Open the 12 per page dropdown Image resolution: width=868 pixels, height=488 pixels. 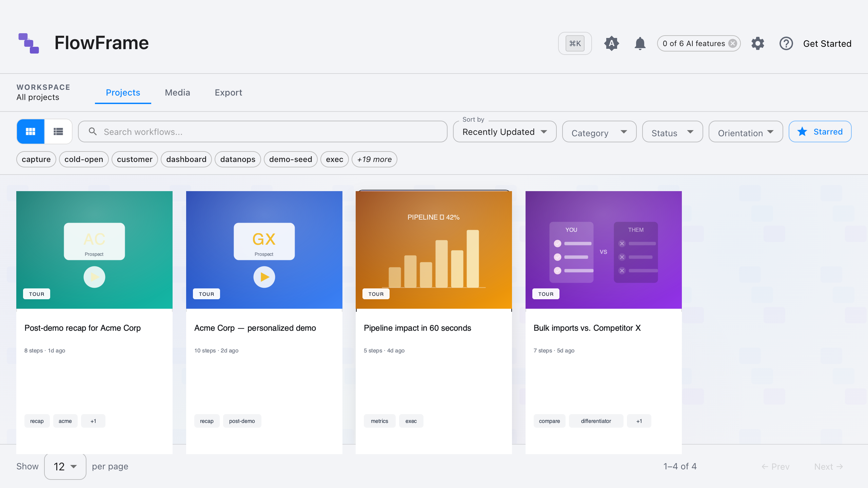click(x=65, y=467)
